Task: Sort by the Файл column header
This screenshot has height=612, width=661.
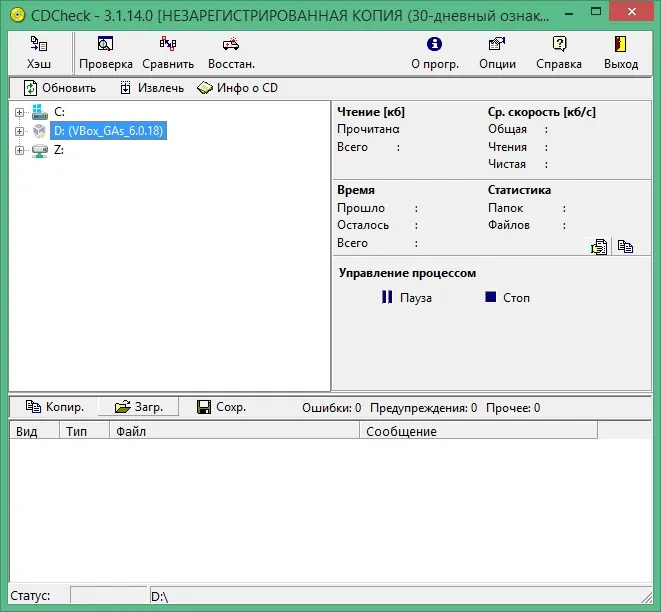Action: [234, 431]
